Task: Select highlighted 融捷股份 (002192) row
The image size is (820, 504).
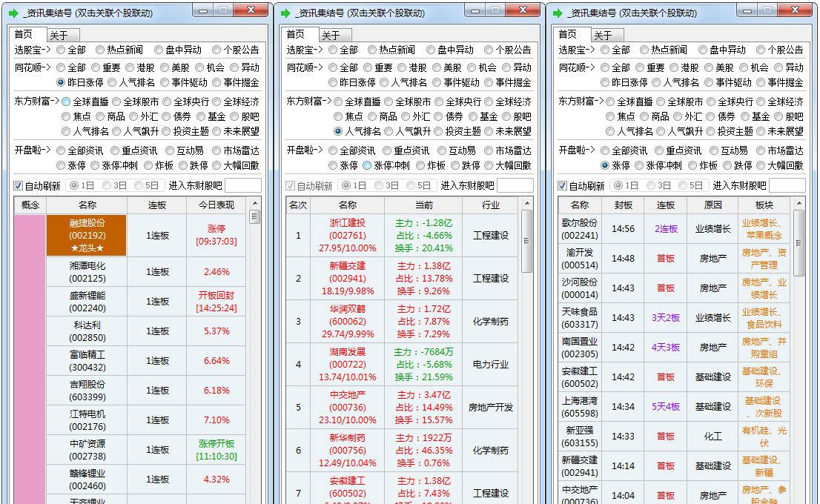Action: pos(87,235)
